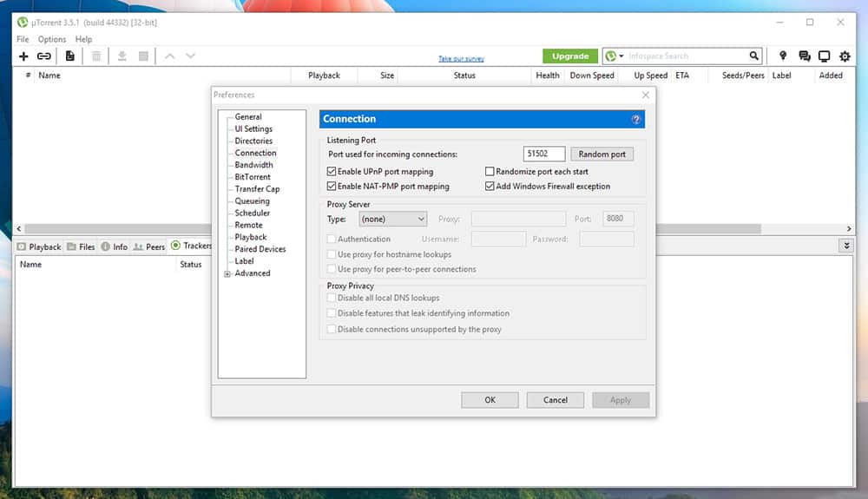The width and height of the screenshot is (868, 499).
Task: Click Disable connections unsupported by the proxy
Action: 332,329
